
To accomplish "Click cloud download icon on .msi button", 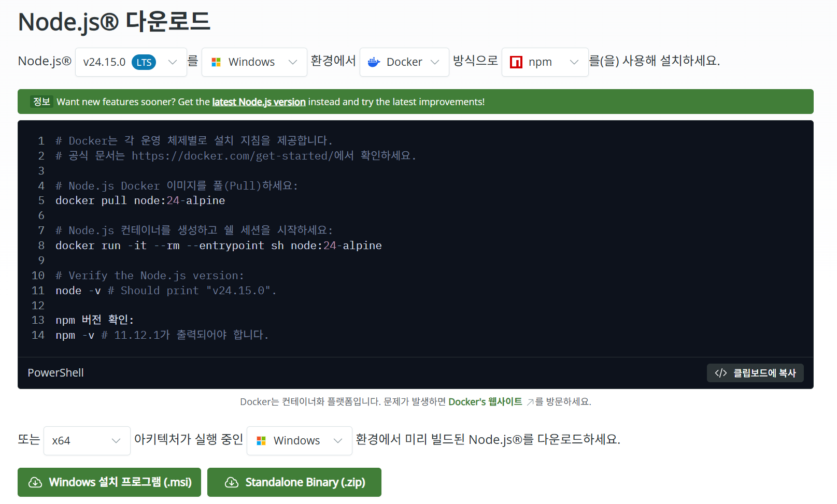I will (x=35, y=482).
